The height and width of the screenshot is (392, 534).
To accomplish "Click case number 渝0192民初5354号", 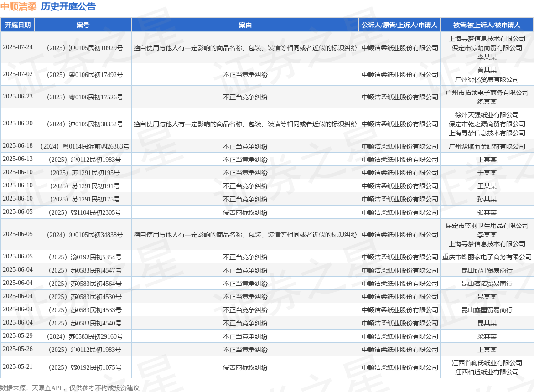I will [x=85, y=257].
